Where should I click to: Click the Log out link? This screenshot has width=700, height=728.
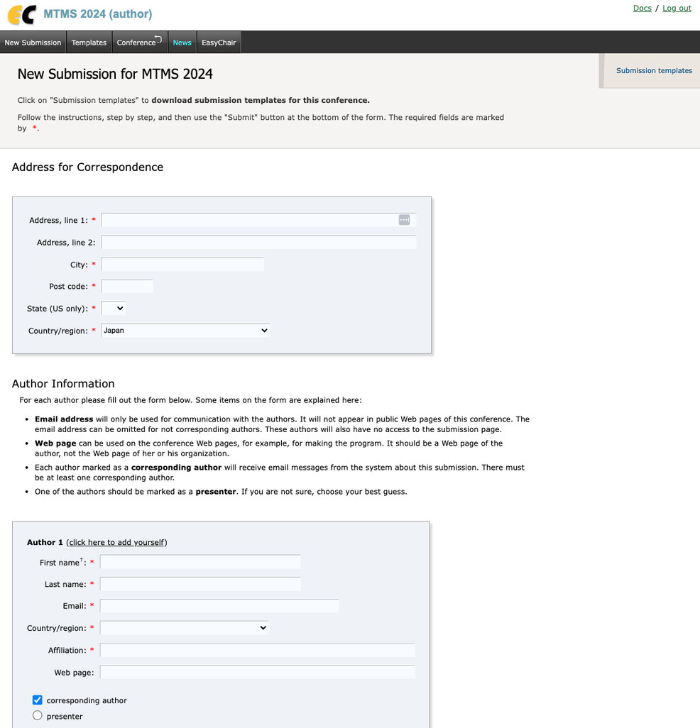677,9
